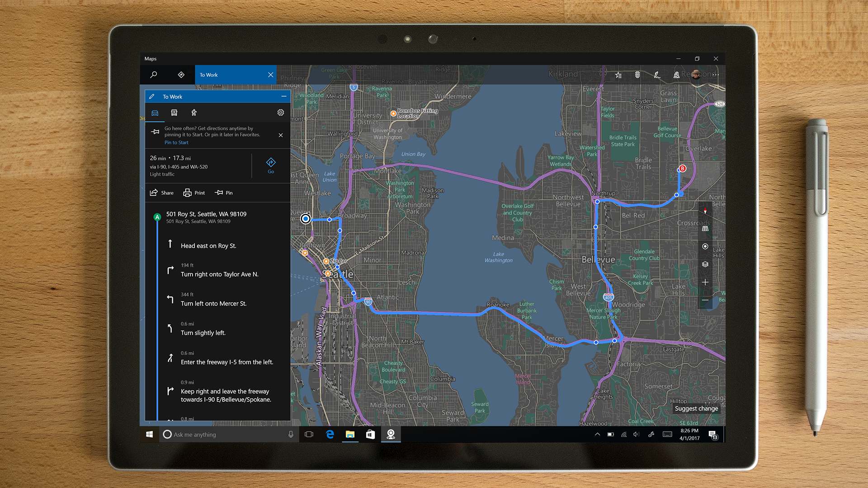Viewport: 868px width, 488px height.
Task: Select the Walking mode tab
Action: point(194,113)
